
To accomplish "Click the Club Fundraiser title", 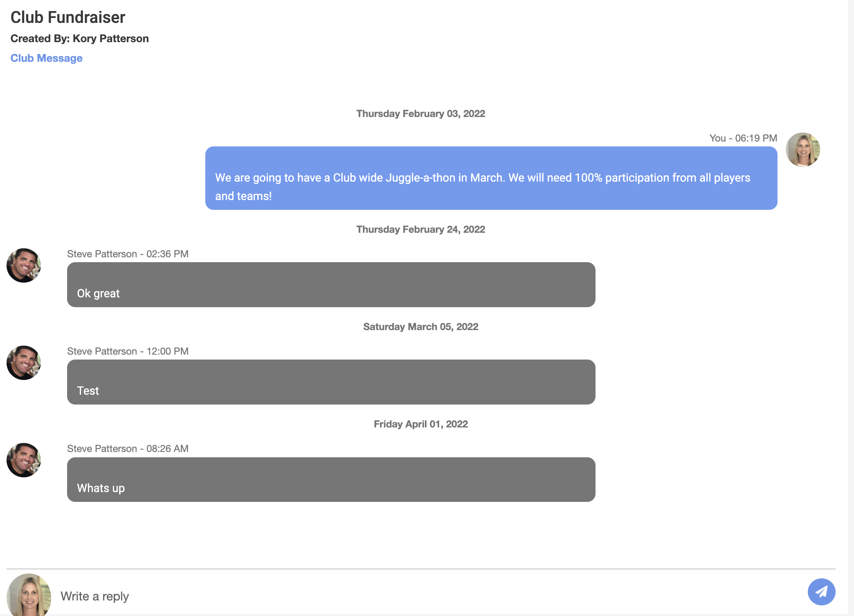I will 67,17.
